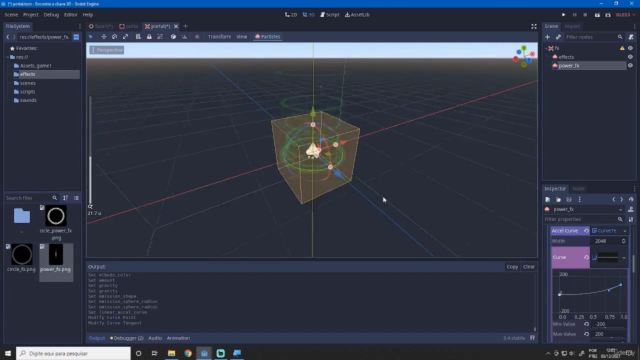Open the Curve resource dropdown
Screen dimensions: 640x360
624,258
